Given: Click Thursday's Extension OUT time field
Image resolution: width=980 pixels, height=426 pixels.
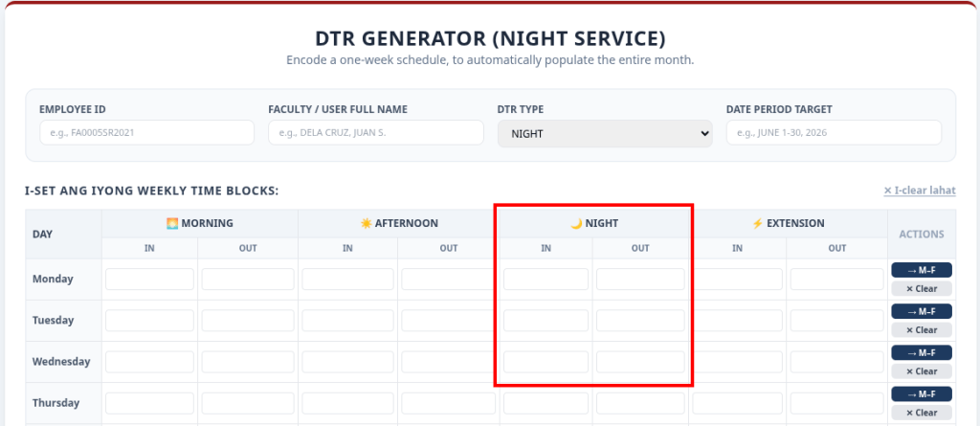Looking at the screenshot, I should (836, 403).
